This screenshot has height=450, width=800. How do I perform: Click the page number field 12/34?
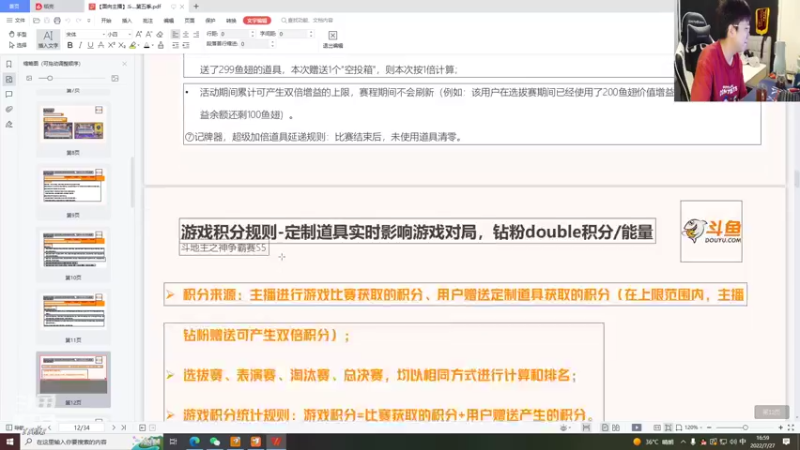(81, 428)
